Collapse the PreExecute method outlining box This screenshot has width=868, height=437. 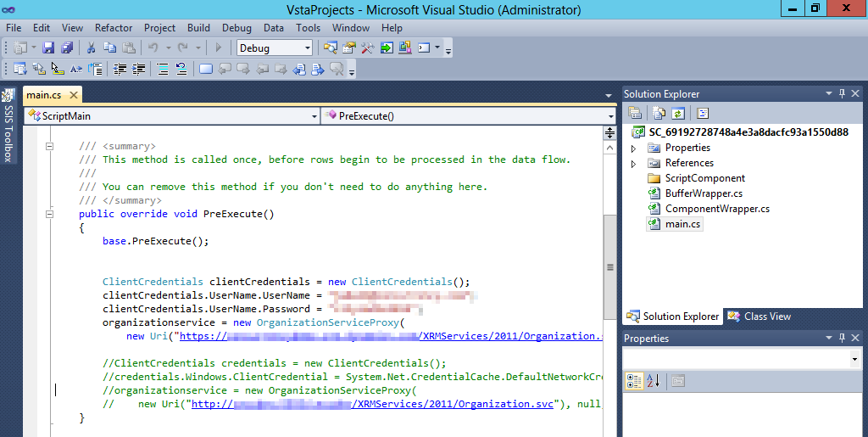click(49, 214)
